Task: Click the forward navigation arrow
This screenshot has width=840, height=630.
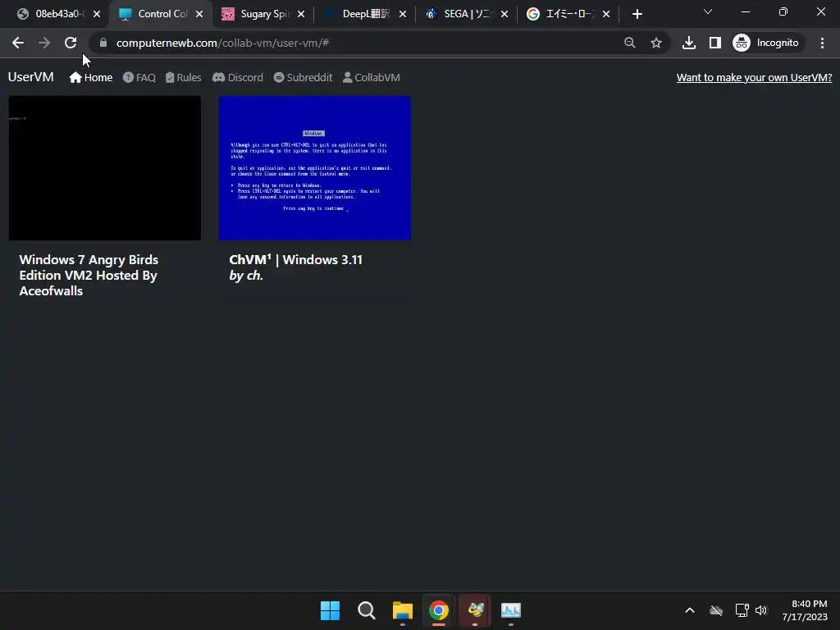Action: coord(44,43)
